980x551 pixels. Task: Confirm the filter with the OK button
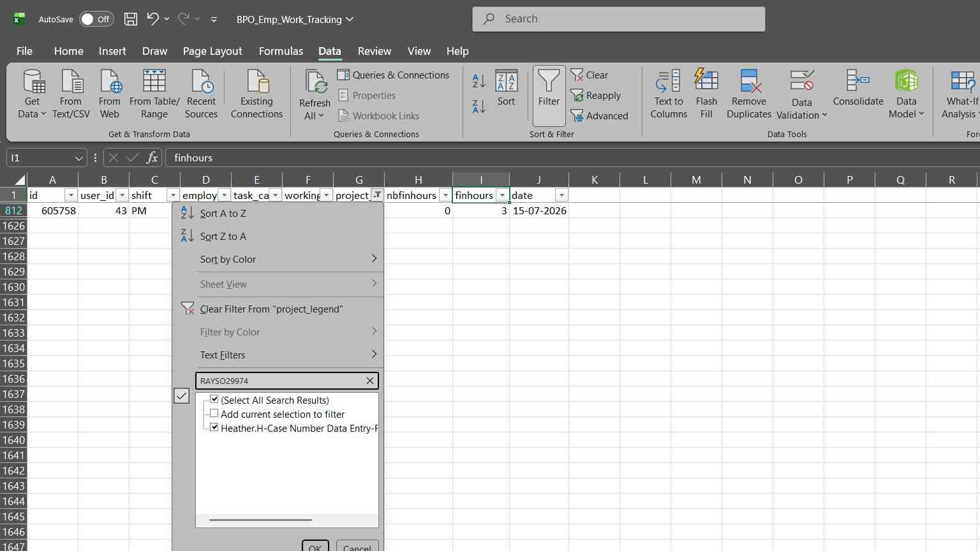coord(315,547)
